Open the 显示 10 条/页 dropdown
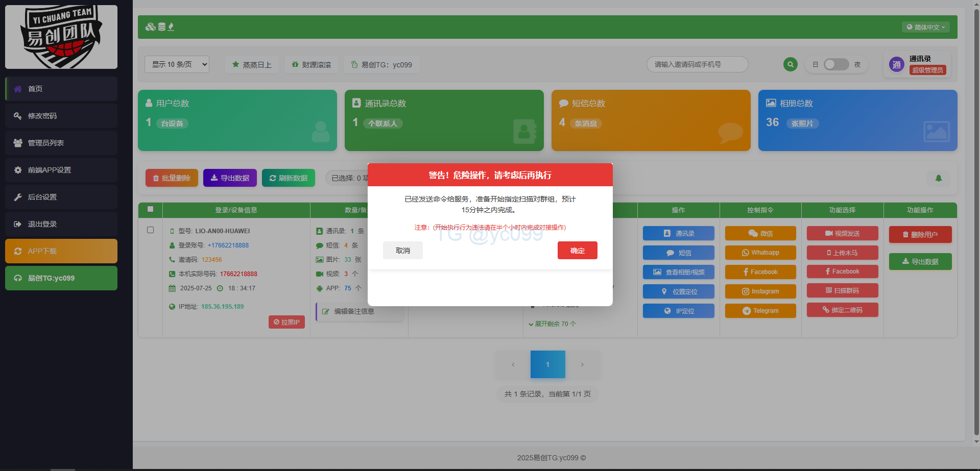 pos(177,64)
